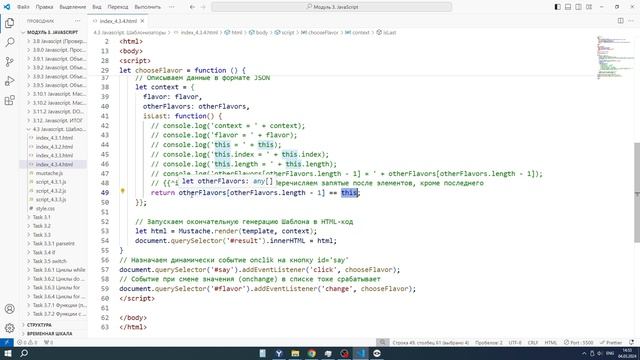Change encoding via UTF-8 status item
Viewport: 640px width, 360px height.
click(515, 342)
